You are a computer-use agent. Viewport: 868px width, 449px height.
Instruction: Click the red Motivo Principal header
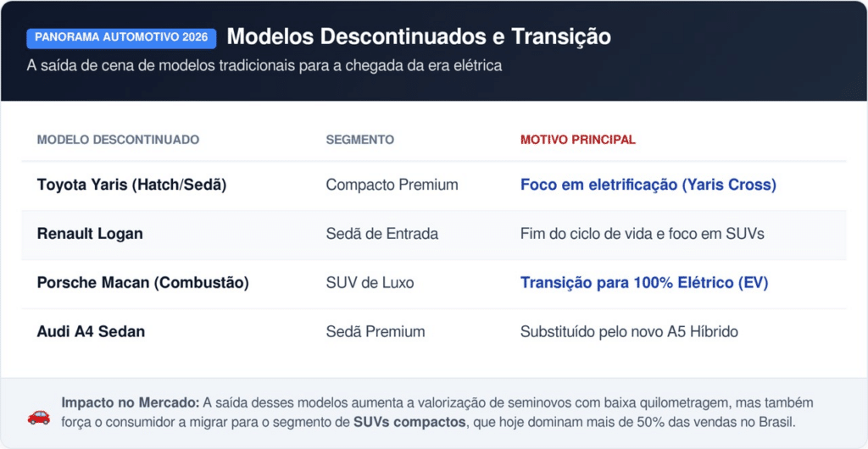577,140
